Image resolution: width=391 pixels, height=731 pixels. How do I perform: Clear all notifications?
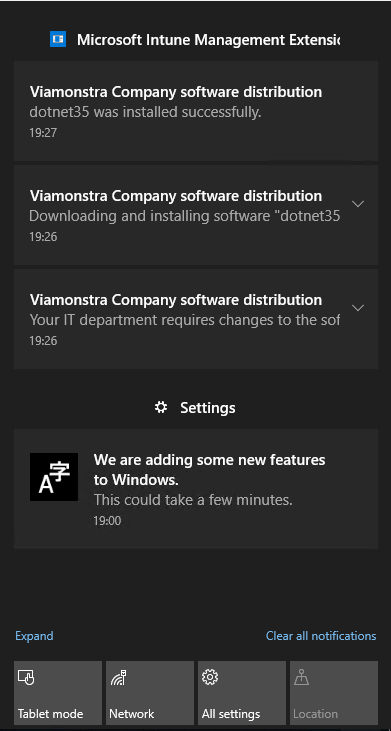pos(321,636)
